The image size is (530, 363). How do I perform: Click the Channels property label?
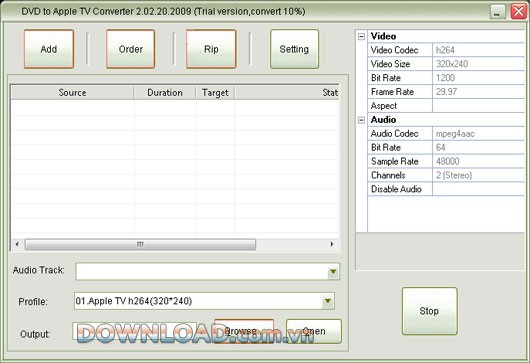(x=388, y=175)
